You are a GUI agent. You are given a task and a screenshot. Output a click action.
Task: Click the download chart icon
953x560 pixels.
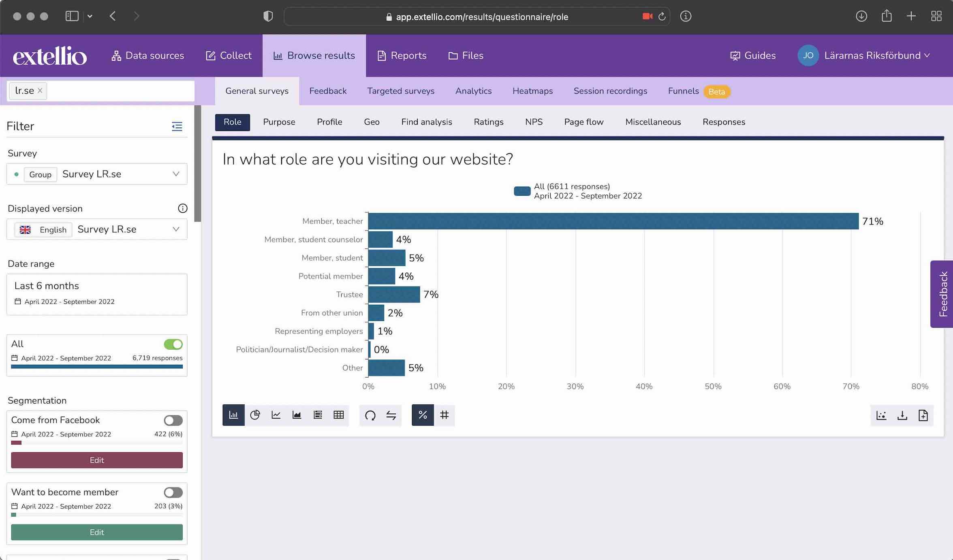click(902, 415)
